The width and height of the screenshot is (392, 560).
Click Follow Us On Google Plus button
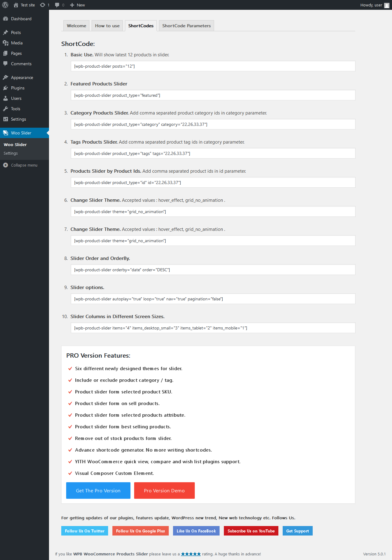point(141,531)
